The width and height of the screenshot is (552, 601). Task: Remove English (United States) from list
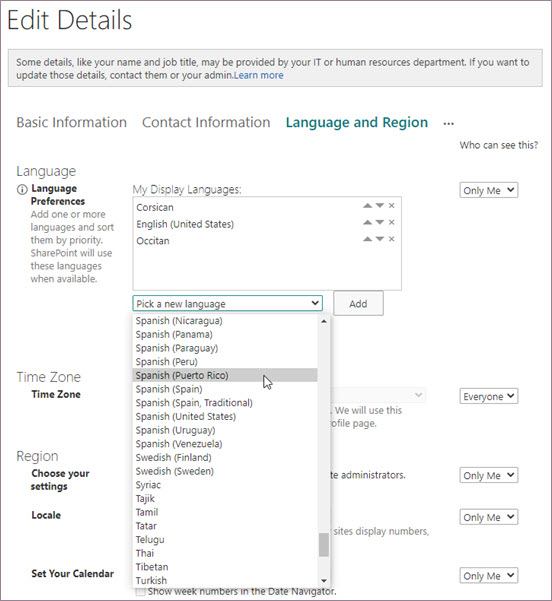pos(391,222)
